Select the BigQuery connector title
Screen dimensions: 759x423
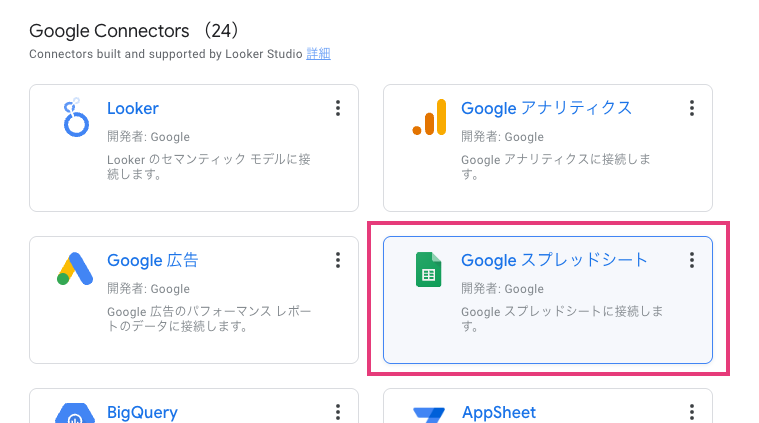(x=142, y=412)
